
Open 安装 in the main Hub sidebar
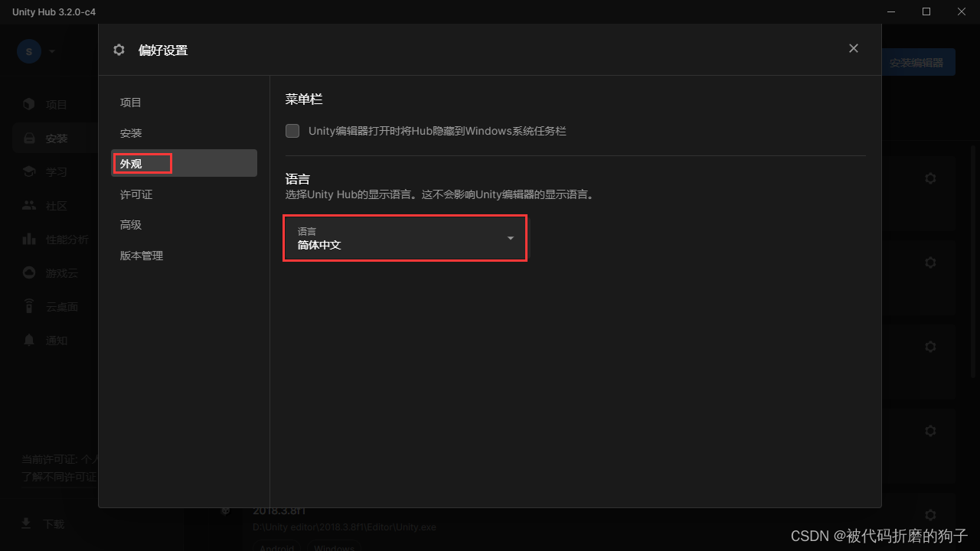tap(55, 139)
